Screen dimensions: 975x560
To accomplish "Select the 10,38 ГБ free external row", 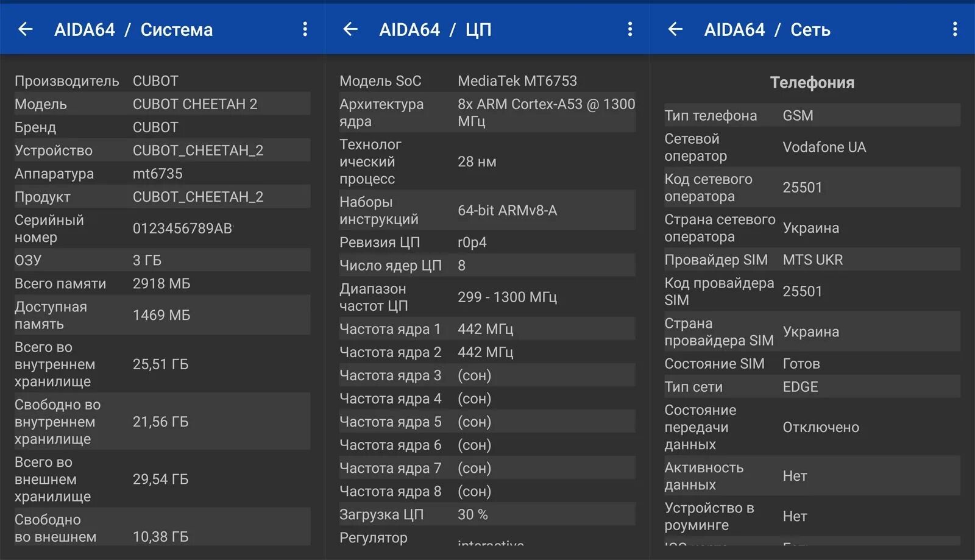I will point(162,527).
